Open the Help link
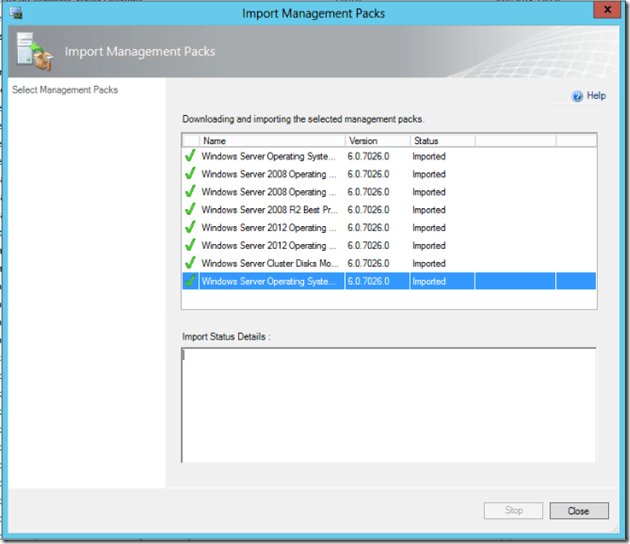The height and width of the screenshot is (544, 630). click(x=596, y=96)
